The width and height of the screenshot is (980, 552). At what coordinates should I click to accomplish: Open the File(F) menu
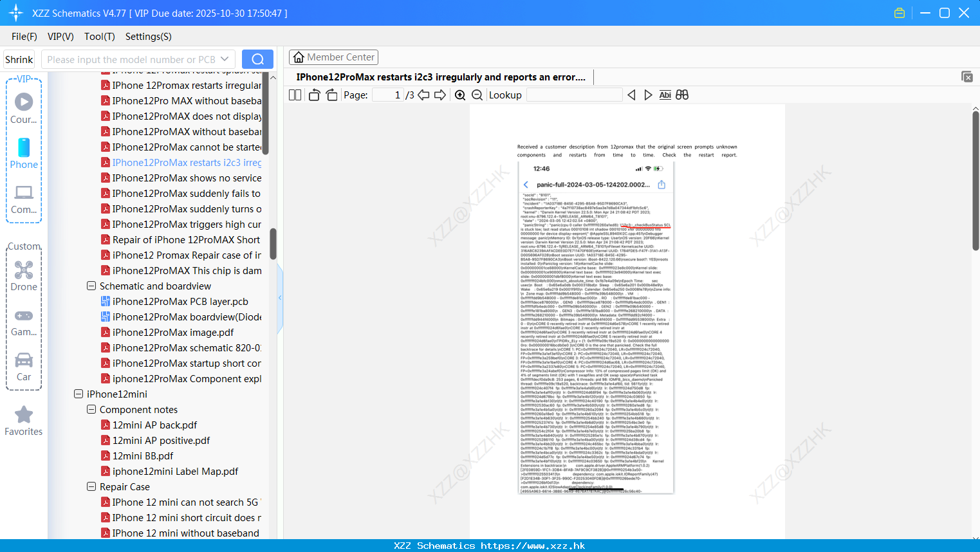pos(24,37)
